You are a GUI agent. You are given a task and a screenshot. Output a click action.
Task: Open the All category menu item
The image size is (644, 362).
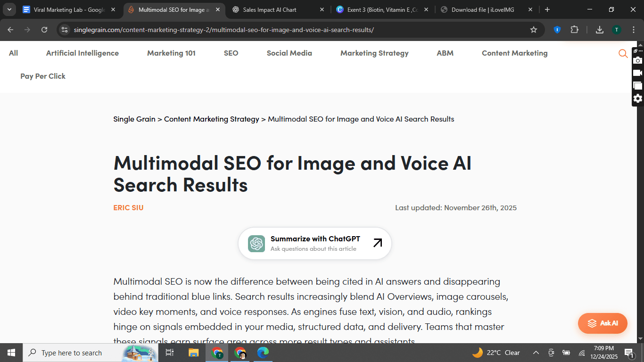[x=13, y=53]
